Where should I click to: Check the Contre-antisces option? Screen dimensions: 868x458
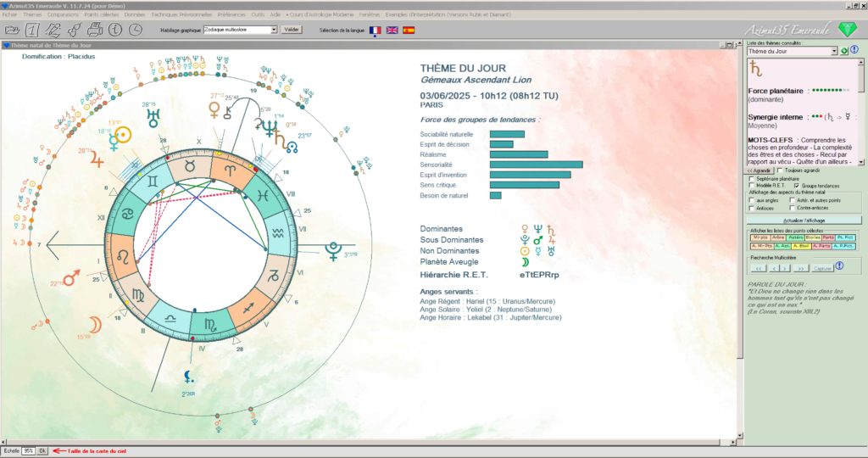click(x=793, y=209)
